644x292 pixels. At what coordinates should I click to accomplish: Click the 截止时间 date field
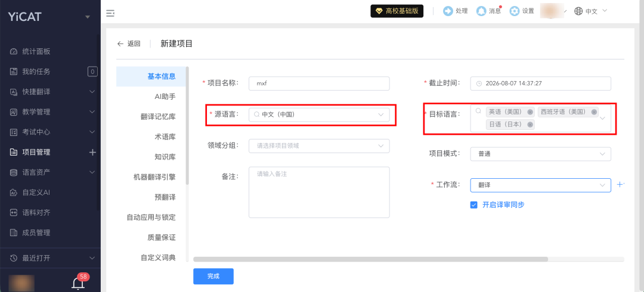point(540,83)
